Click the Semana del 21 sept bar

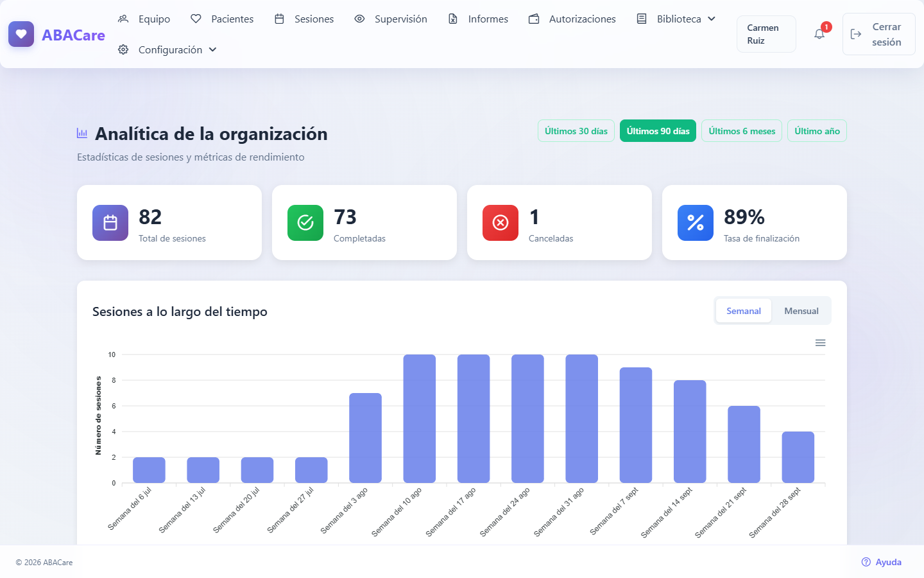coord(744,444)
